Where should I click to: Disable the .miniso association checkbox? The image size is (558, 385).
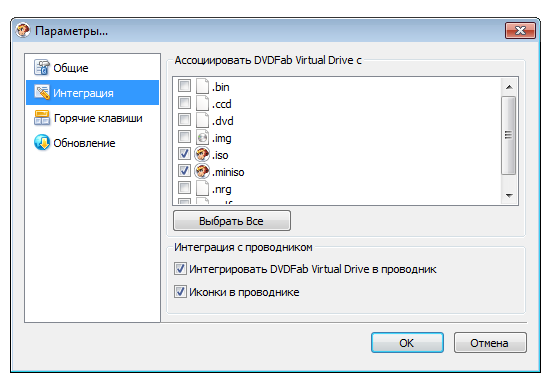click(x=184, y=171)
